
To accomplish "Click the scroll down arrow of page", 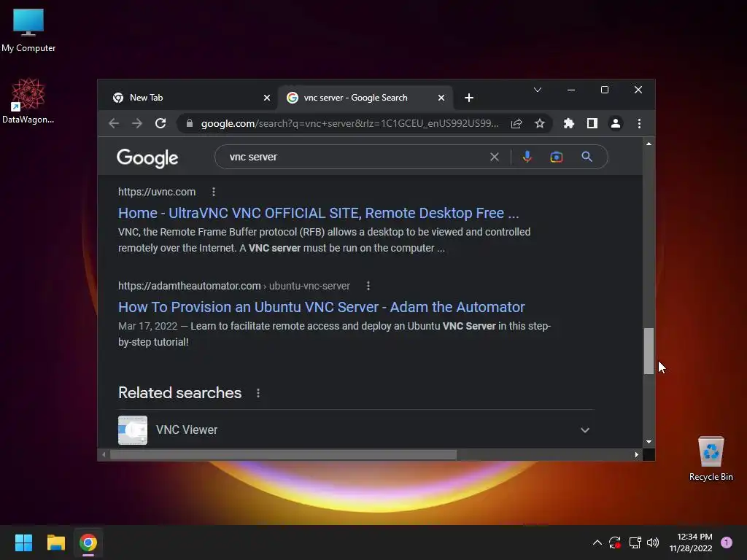I will pos(649,442).
